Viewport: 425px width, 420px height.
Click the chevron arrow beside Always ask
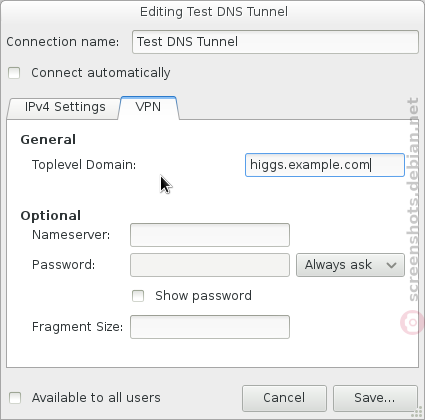(391, 265)
